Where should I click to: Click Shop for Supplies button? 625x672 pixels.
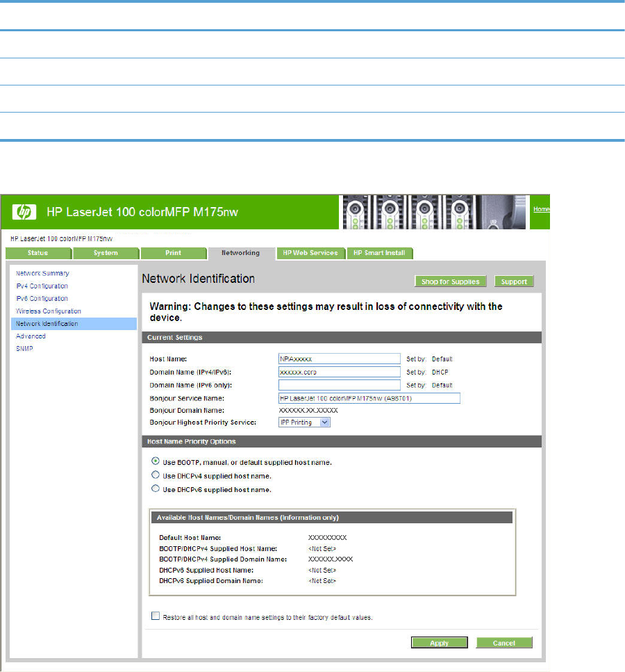(451, 281)
